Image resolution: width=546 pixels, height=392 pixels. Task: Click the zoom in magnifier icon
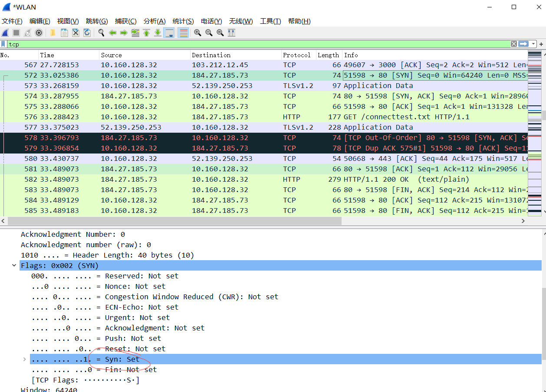[x=197, y=33]
